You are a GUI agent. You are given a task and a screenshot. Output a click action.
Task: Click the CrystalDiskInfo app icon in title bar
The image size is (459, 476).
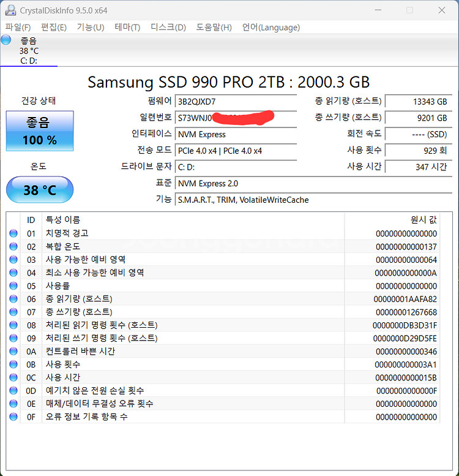click(10, 10)
